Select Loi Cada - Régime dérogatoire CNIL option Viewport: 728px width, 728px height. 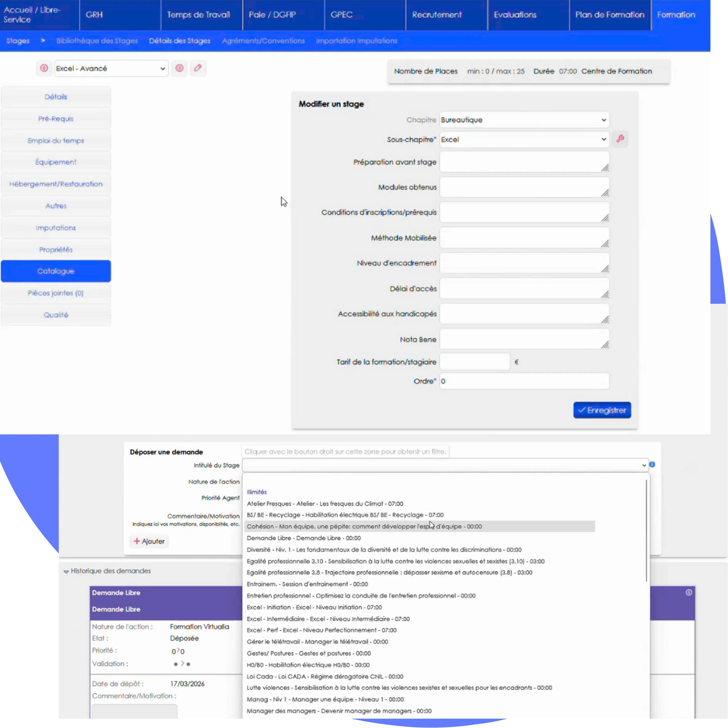tap(325, 676)
